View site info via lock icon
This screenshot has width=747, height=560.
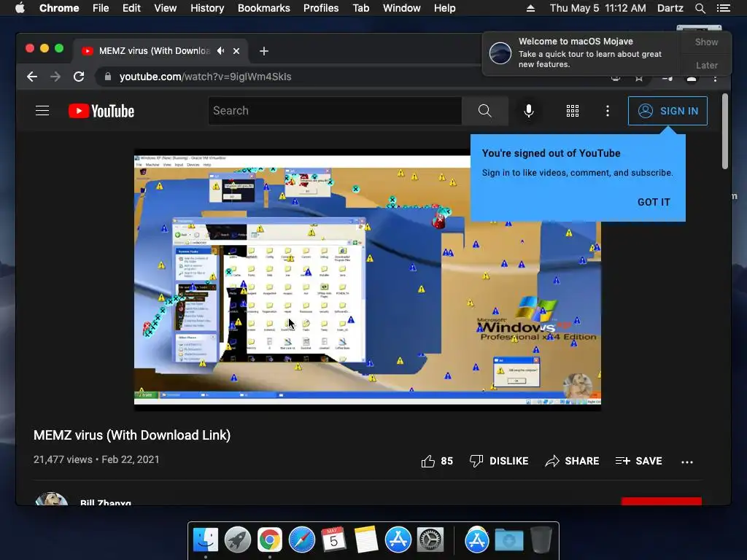click(x=108, y=77)
